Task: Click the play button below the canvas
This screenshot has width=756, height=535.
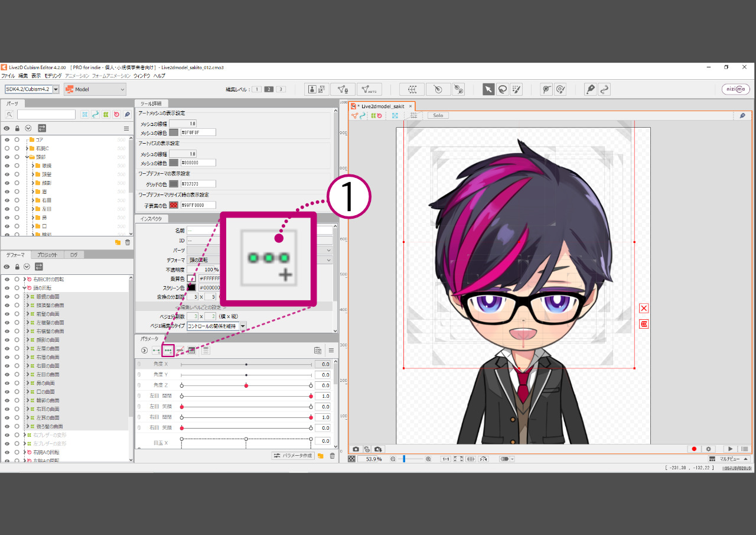Action: click(731, 449)
